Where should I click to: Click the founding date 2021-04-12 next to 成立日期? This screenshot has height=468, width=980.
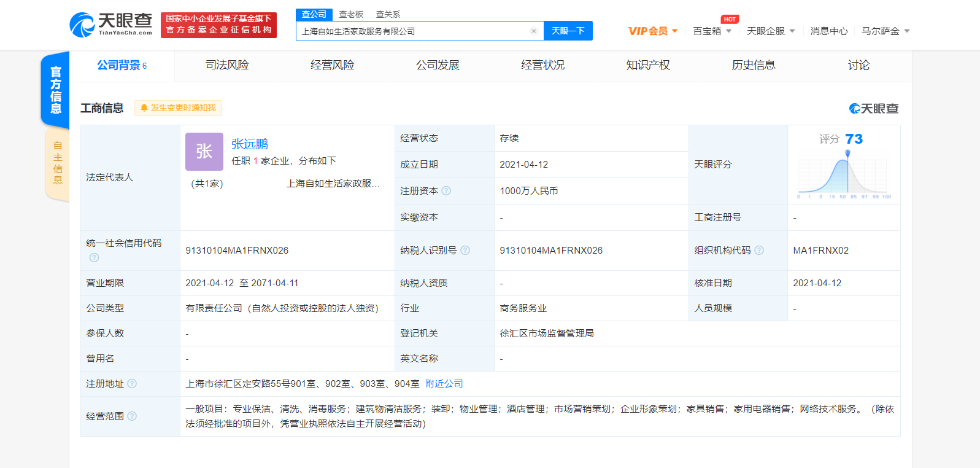coord(524,165)
